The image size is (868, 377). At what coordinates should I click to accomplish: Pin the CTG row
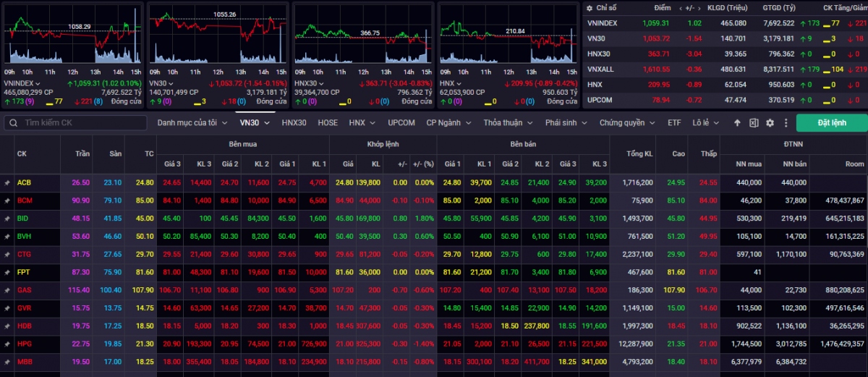[7, 254]
